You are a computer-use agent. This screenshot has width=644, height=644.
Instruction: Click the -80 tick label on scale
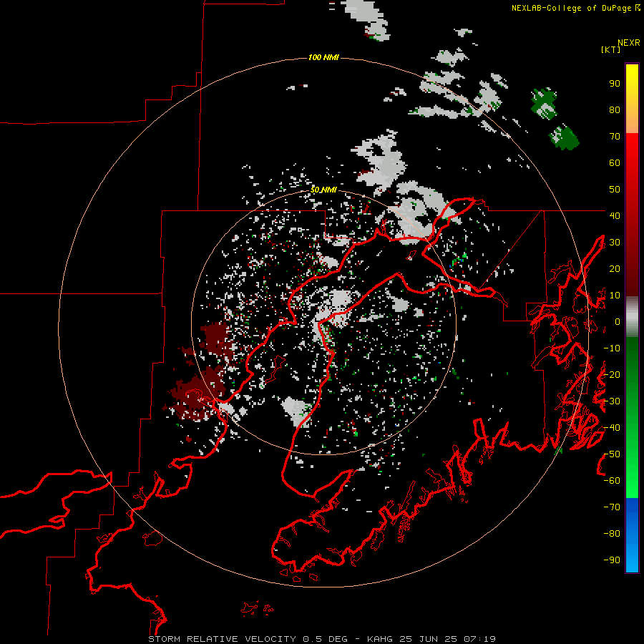612,534
